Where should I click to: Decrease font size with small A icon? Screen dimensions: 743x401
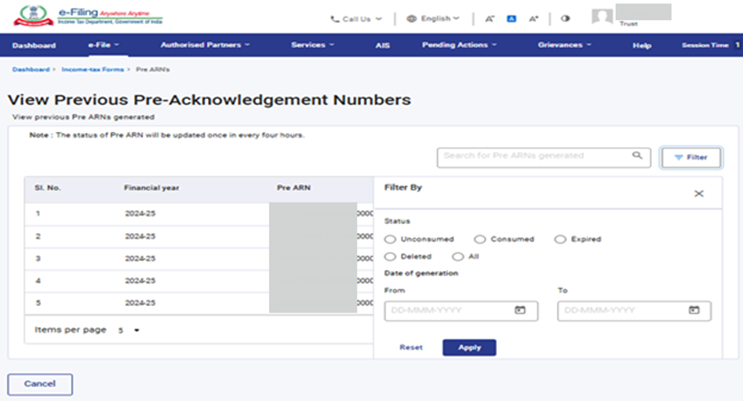tap(489, 18)
